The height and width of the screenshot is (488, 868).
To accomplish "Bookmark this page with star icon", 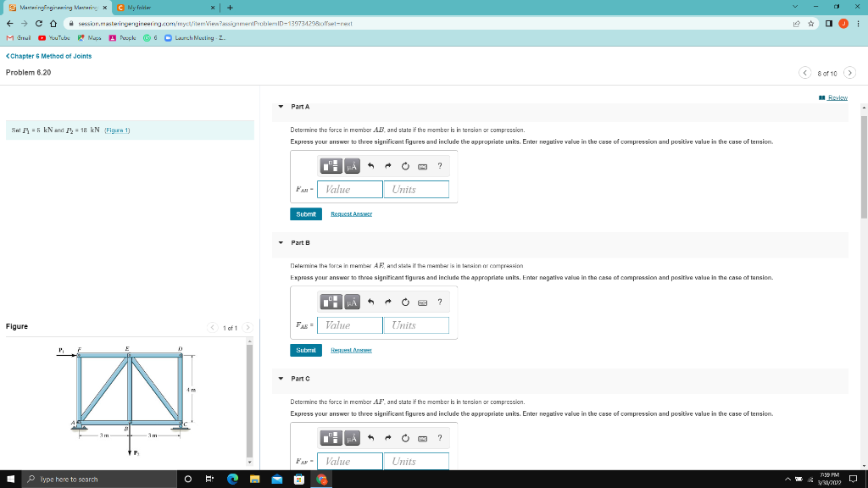I will [x=811, y=23].
